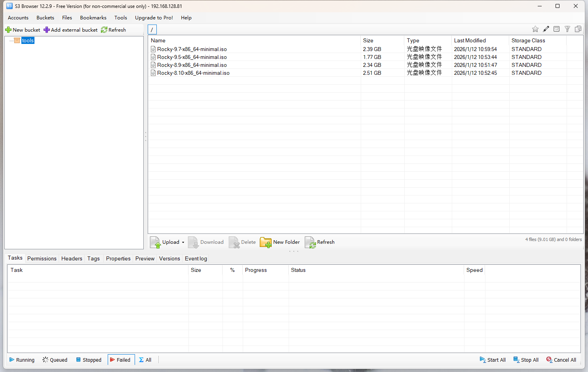Click the pencil edit path icon
The height and width of the screenshot is (372, 588).
point(546,29)
